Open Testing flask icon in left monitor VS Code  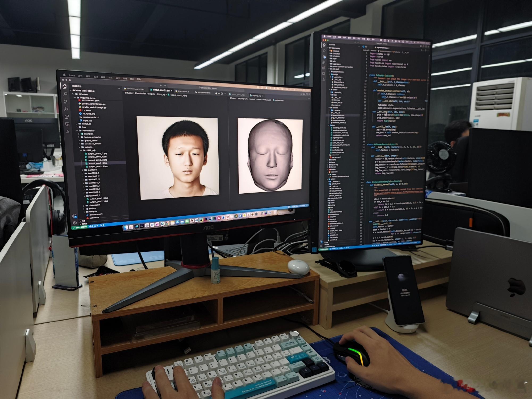coord(68,131)
